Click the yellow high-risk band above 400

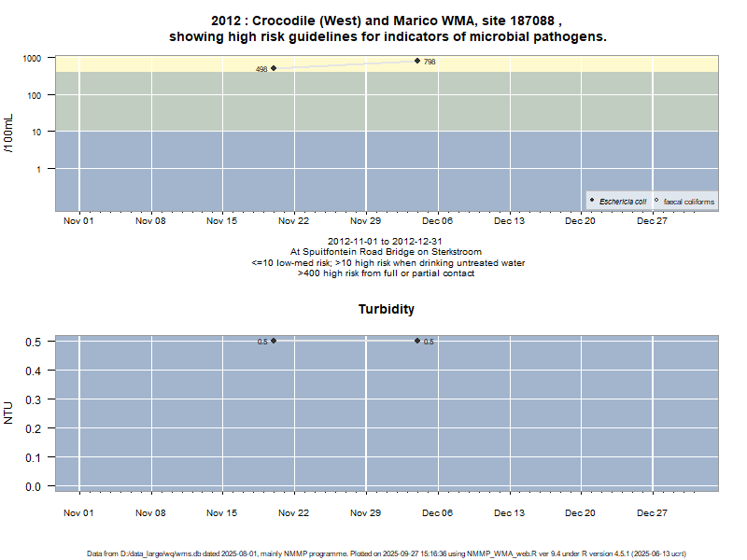(x=560, y=63)
